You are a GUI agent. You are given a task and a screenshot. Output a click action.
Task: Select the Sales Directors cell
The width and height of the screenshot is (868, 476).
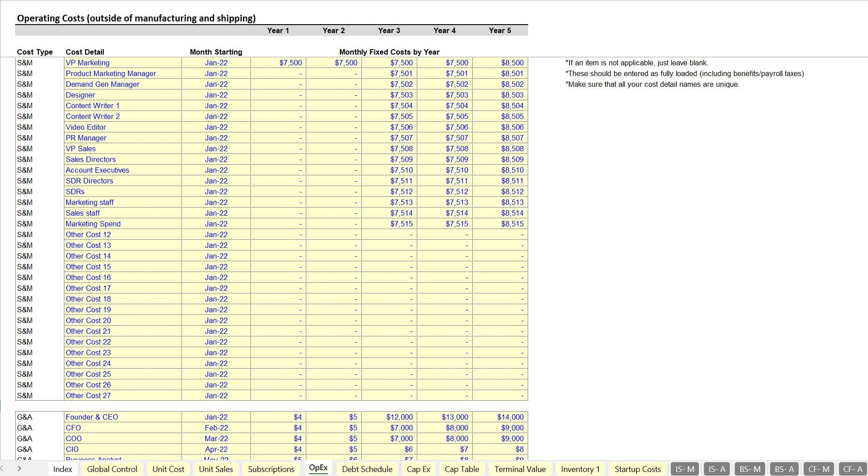[x=123, y=159]
